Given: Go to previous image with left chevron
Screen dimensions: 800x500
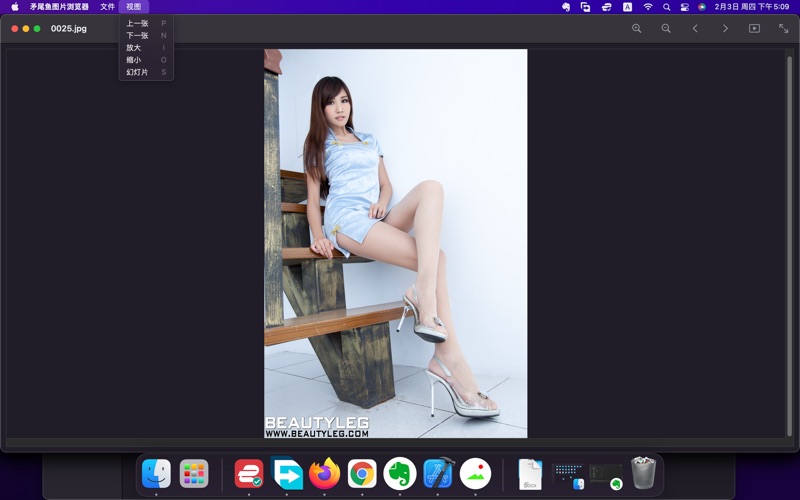Looking at the screenshot, I should tap(695, 29).
